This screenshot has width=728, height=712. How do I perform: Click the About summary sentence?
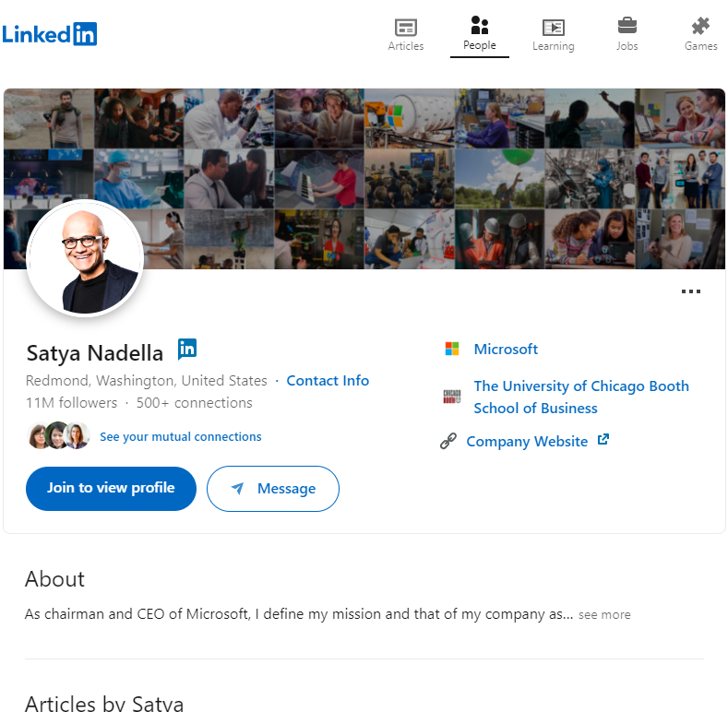point(299,614)
